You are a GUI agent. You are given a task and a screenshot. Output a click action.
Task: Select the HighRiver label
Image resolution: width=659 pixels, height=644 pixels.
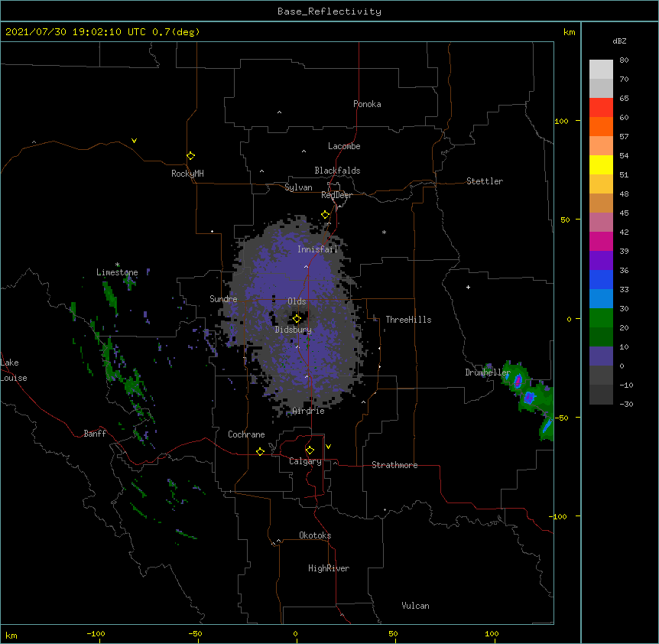click(x=329, y=568)
